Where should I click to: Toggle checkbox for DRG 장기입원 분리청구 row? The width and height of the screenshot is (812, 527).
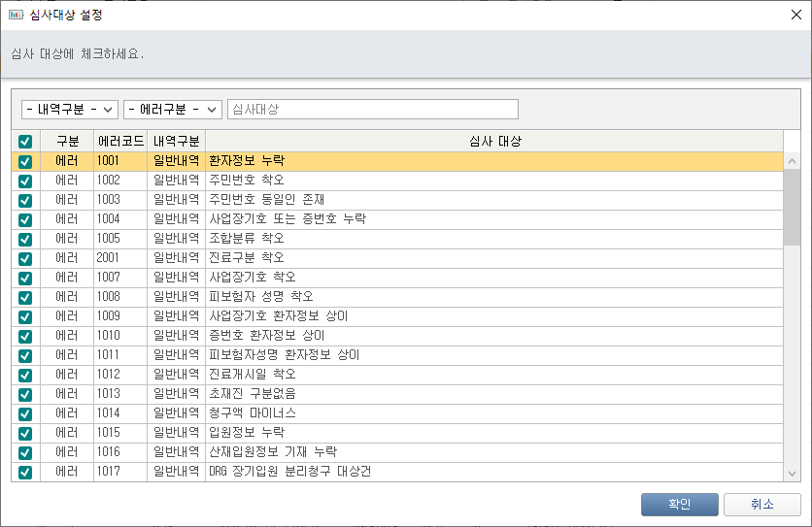pos(25,472)
